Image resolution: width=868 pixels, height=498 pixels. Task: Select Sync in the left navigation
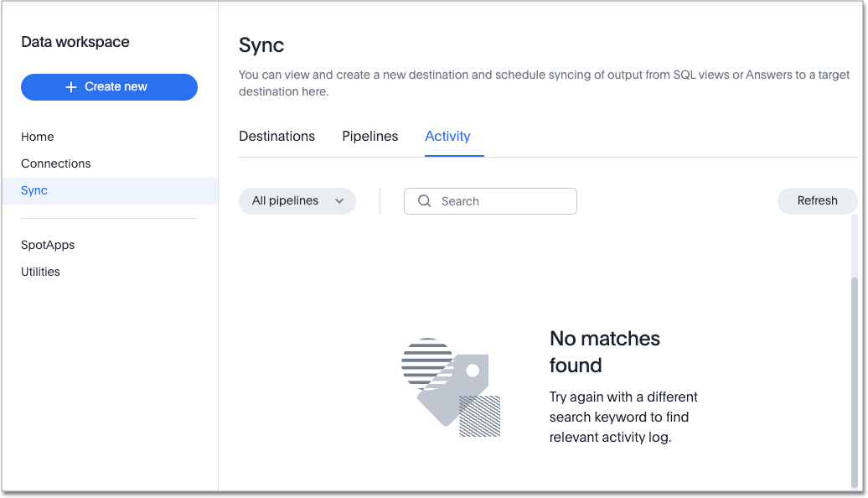click(34, 190)
